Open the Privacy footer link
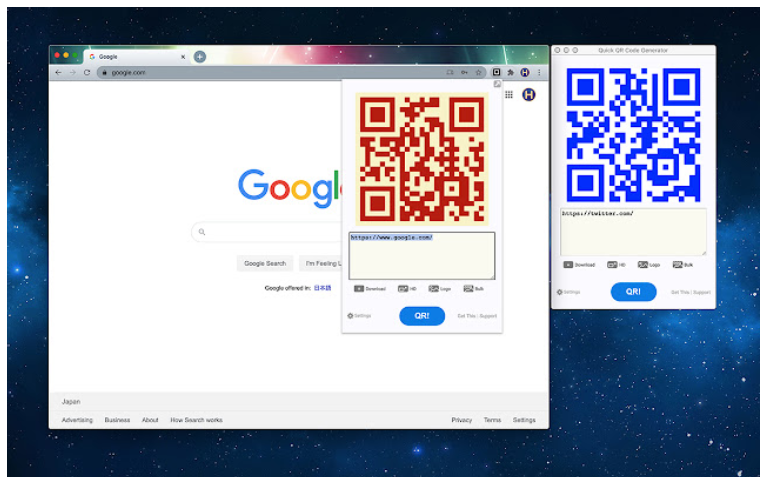The image size is (766, 485). coord(462,420)
